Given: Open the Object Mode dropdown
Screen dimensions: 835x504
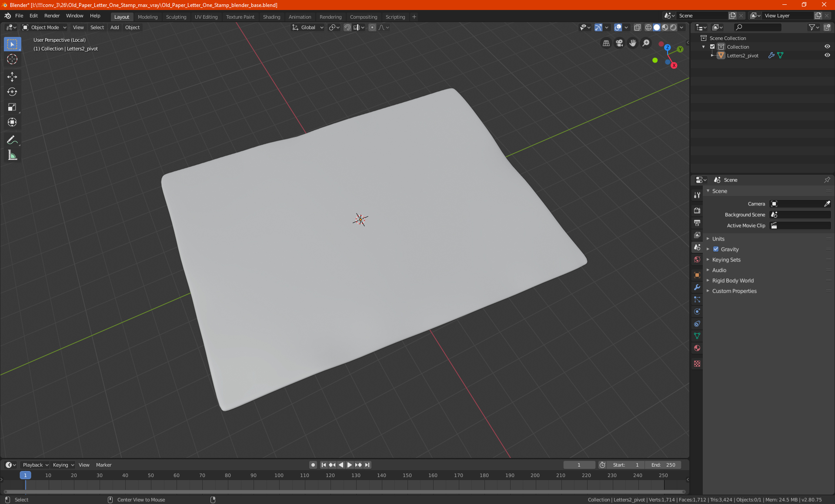Looking at the screenshot, I should click(x=45, y=27).
